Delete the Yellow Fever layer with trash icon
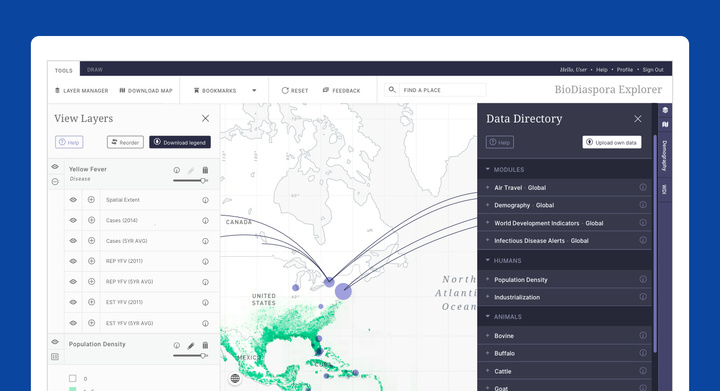The width and height of the screenshot is (720, 391). [x=205, y=170]
